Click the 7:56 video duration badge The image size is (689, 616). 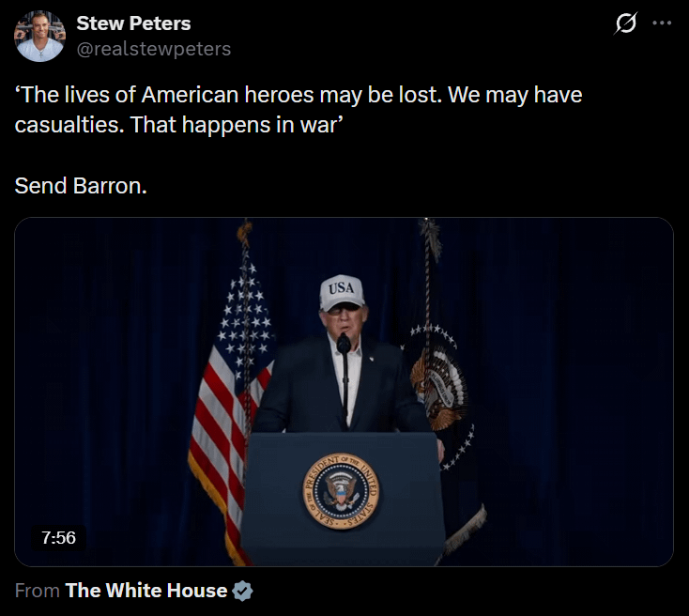point(58,538)
